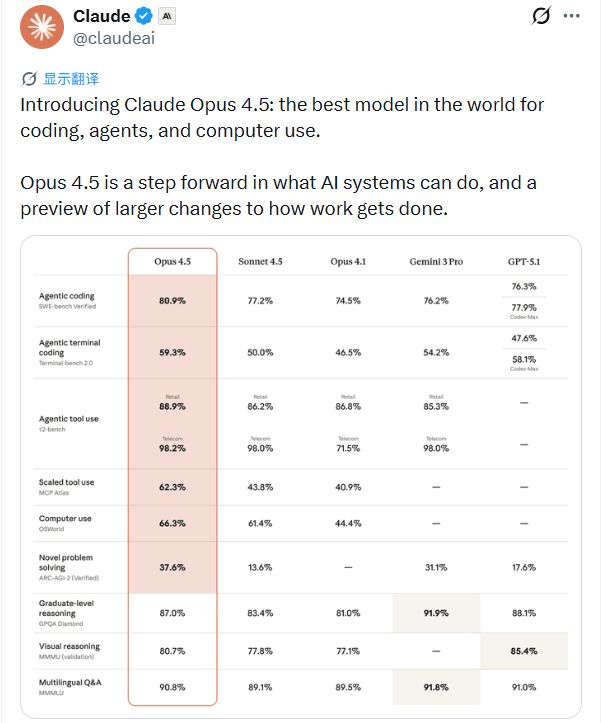The width and height of the screenshot is (601, 723).
Task: Click the highlighted 85.4% visual reasoning cell
Action: (523, 650)
